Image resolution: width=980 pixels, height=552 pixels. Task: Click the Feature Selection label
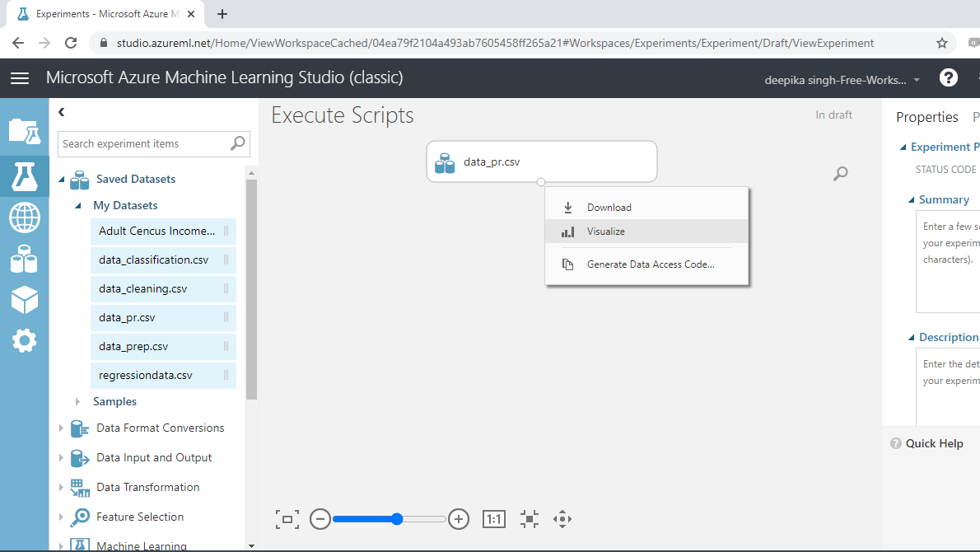coord(140,517)
